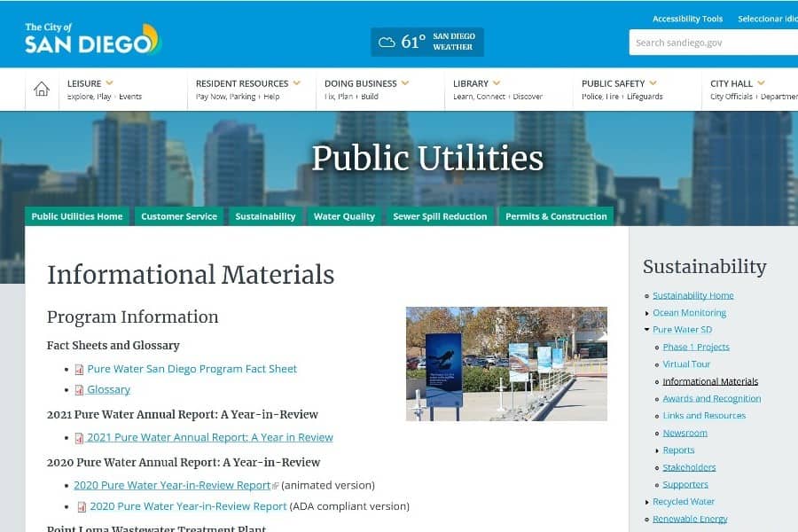The height and width of the screenshot is (532, 798).
Task: Click the home icon in navigation bar
Action: 42,89
